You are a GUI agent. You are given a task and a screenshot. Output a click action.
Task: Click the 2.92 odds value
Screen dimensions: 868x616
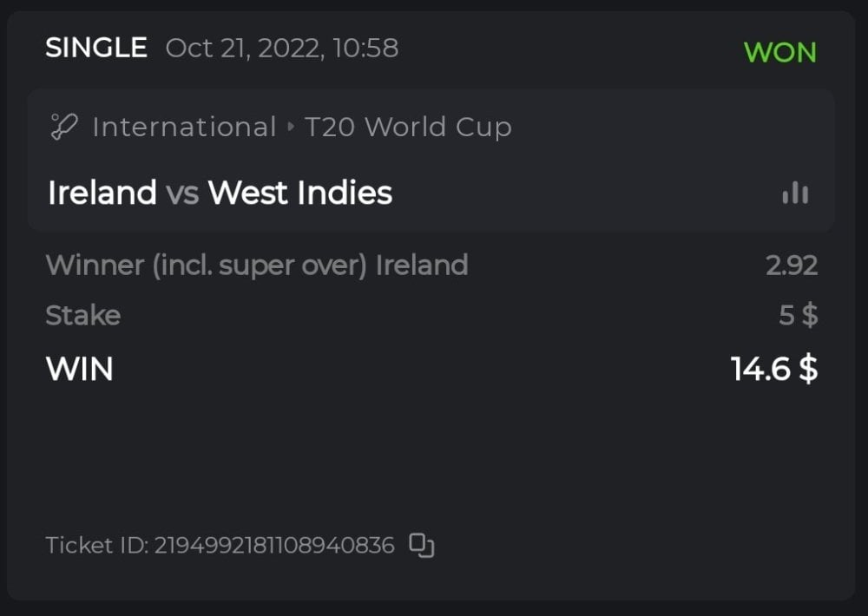[x=791, y=265]
